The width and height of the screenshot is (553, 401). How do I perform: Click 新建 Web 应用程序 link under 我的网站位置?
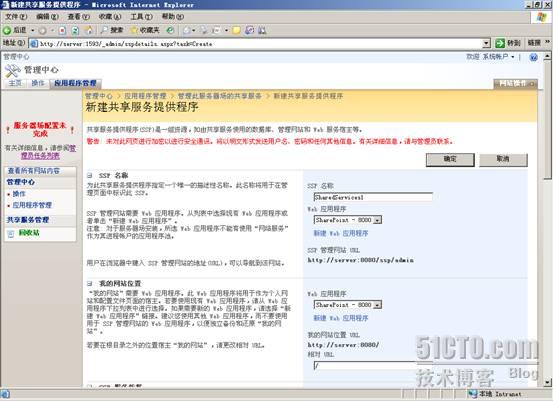click(x=341, y=318)
